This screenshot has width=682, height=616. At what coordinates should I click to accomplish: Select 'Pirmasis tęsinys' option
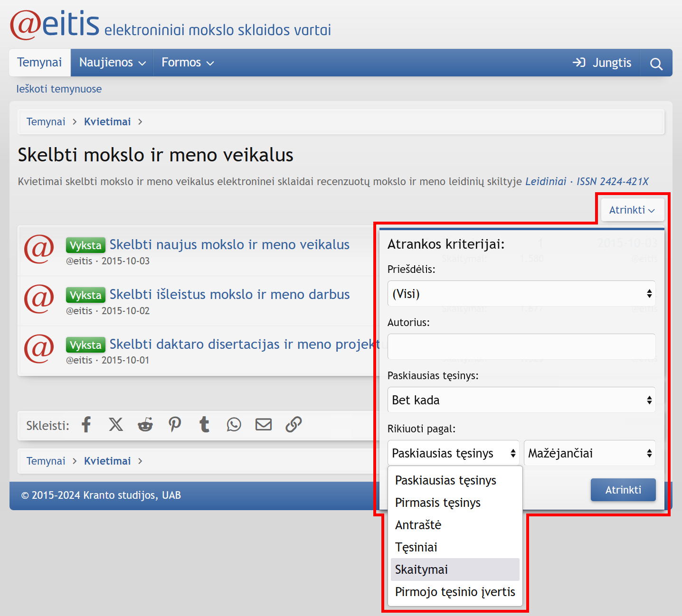tap(455, 503)
